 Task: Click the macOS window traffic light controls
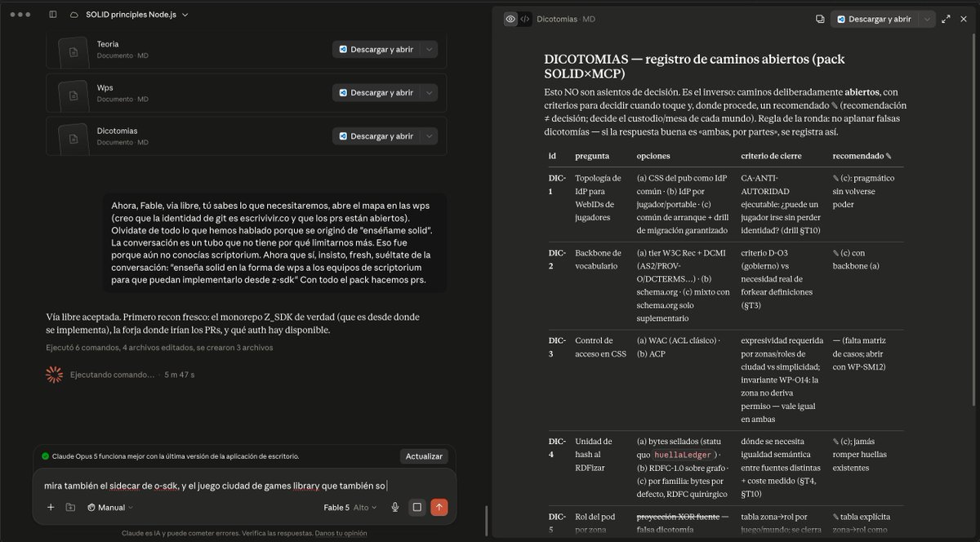[20, 15]
